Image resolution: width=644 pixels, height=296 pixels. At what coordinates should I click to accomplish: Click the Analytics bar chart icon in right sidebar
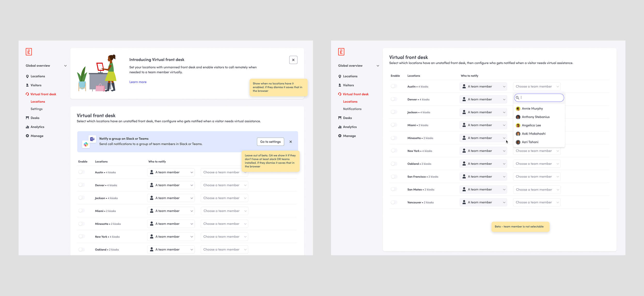click(x=340, y=127)
